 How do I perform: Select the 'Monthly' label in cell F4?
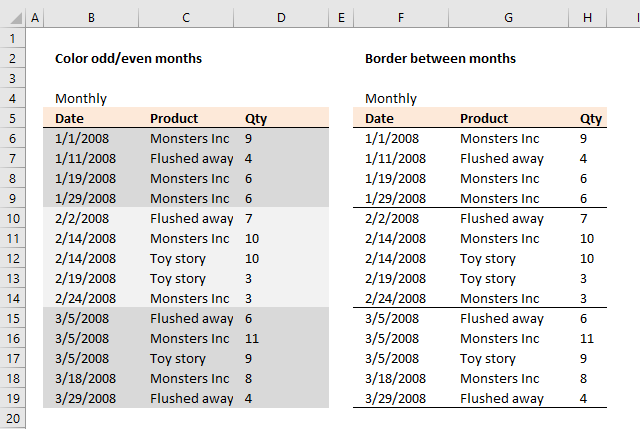(x=391, y=98)
